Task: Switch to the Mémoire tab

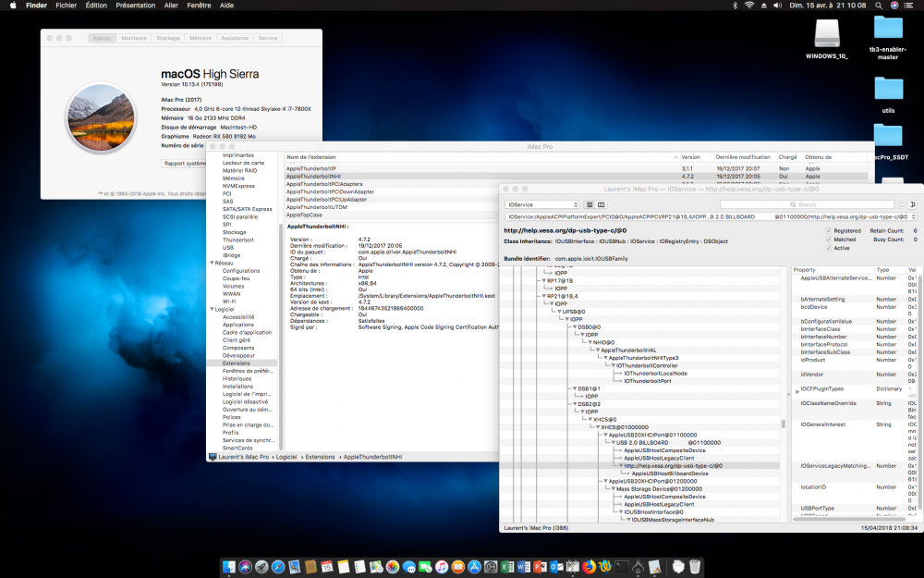Action: click(201, 38)
